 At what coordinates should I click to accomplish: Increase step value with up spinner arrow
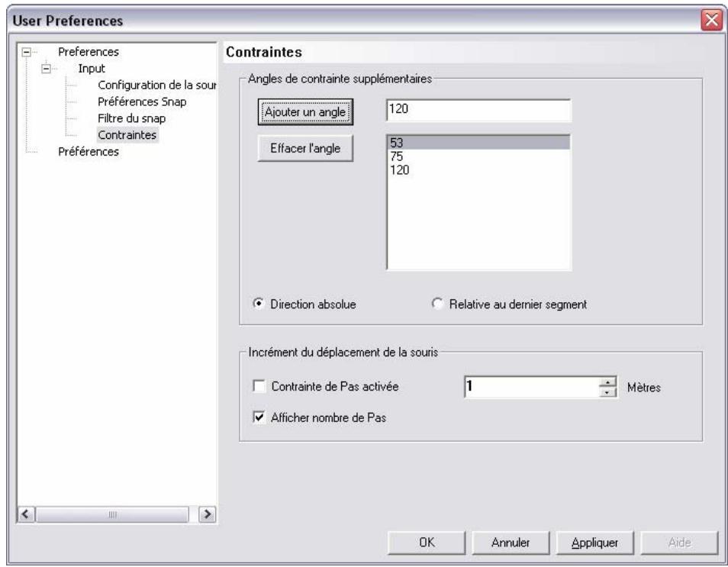(x=607, y=382)
